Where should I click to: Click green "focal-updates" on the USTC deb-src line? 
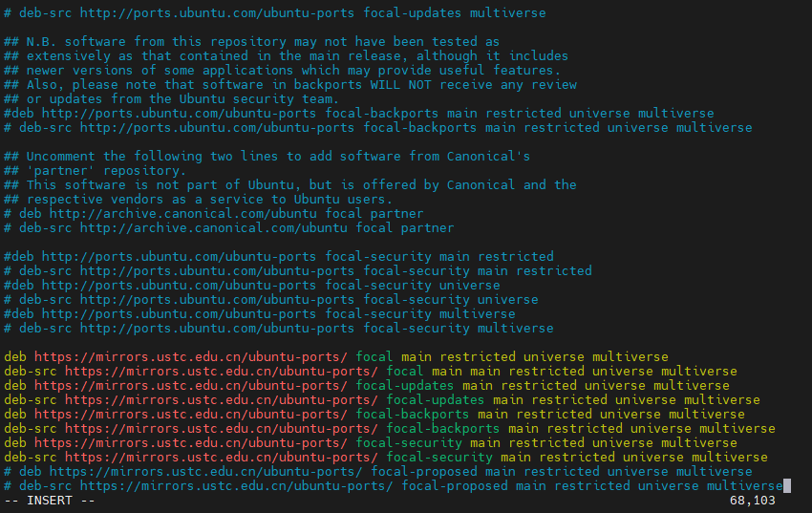click(436, 400)
